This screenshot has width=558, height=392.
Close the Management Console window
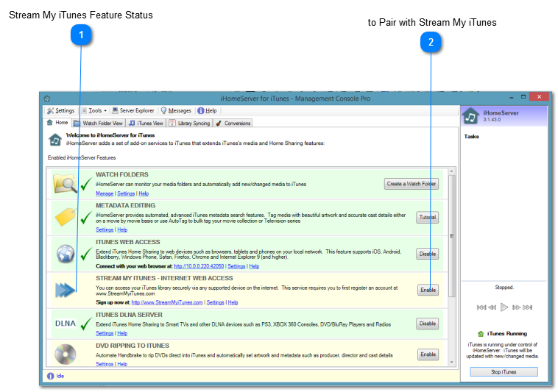[539, 96]
